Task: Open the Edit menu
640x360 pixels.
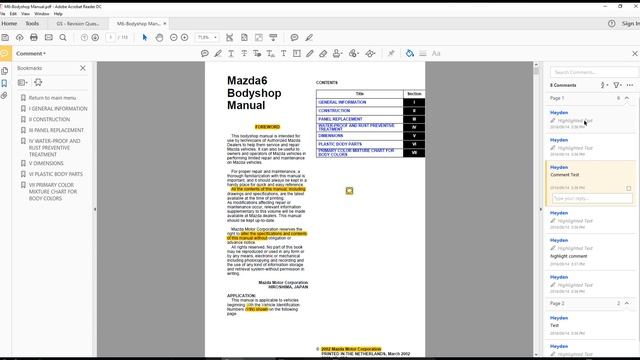Action: coord(13,14)
